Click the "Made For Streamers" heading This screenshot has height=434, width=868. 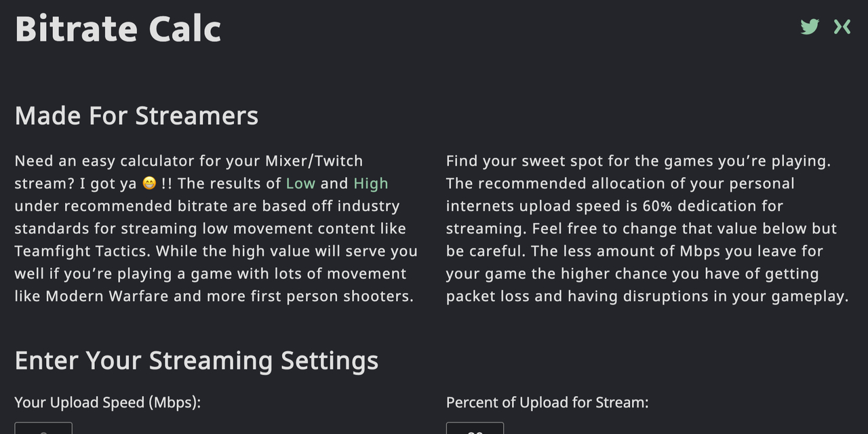[136, 116]
